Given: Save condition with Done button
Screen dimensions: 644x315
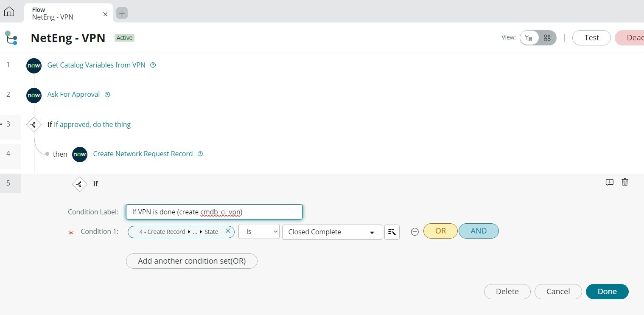Looking at the screenshot, I should click(x=607, y=292).
